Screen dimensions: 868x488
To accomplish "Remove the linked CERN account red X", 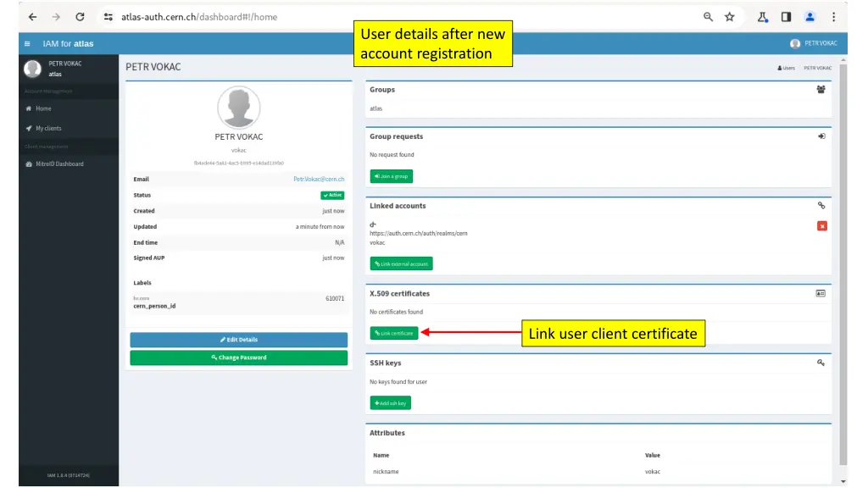I will point(822,225).
